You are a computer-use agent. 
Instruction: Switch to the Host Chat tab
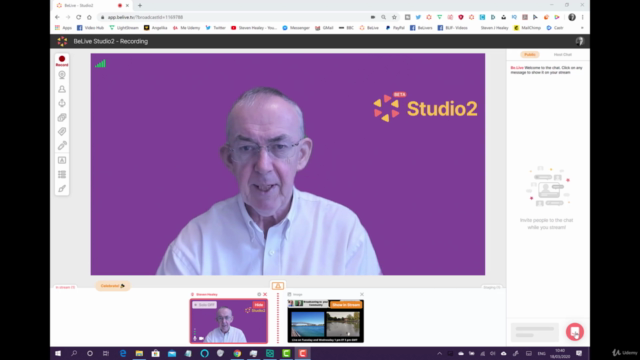[x=562, y=55]
